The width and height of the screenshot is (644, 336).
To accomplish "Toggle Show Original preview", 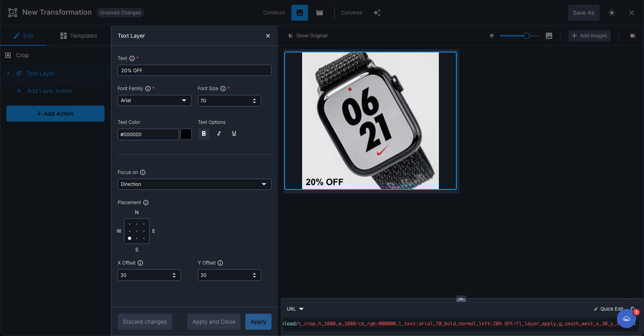I will pyautogui.click(x=308, y=36).
